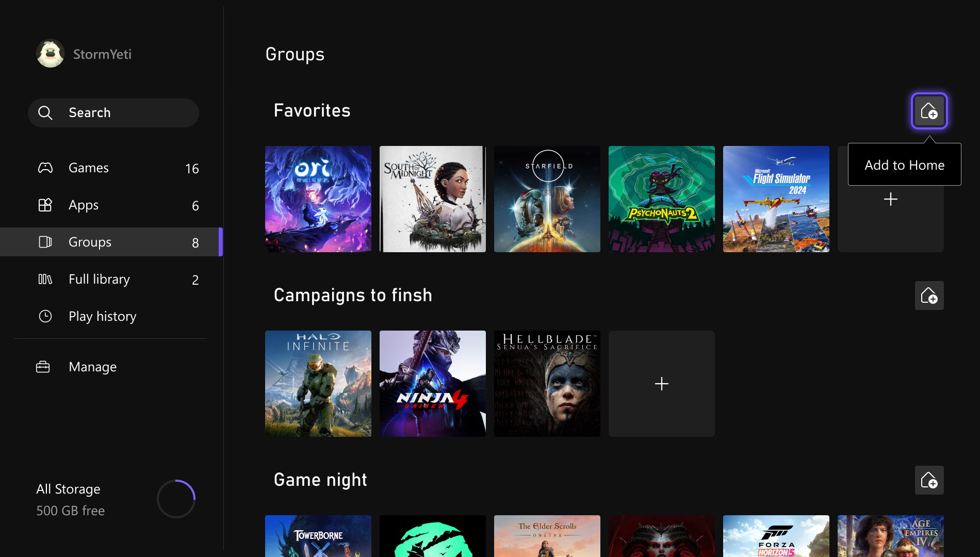Open the Halo Infinite game tile
Viewport: 980px width, 557px height.
click(x=318, y=384)
